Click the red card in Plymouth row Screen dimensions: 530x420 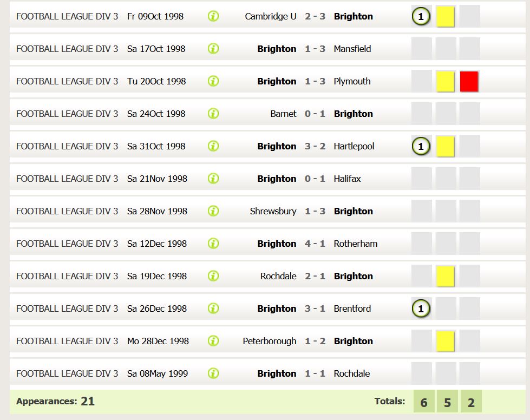pyautogui.click(x=469, y=81)
